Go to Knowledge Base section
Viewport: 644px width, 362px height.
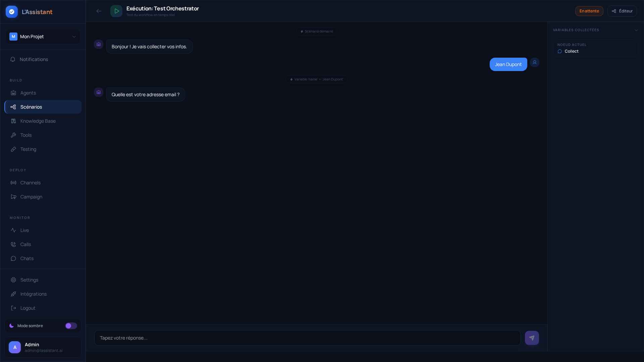coord(38,121)
